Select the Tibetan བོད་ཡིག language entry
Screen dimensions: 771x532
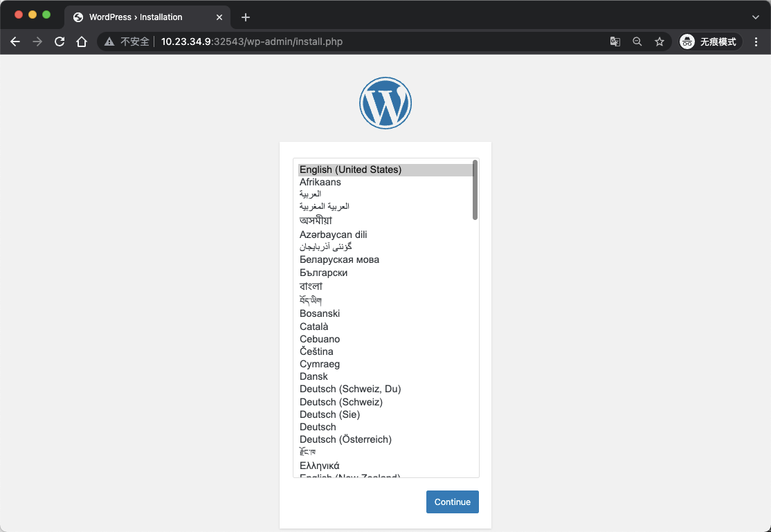[x=385, y=300]
